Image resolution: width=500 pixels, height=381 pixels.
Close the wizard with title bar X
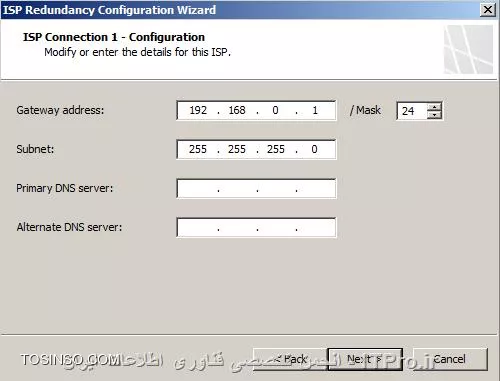(488, 10)
